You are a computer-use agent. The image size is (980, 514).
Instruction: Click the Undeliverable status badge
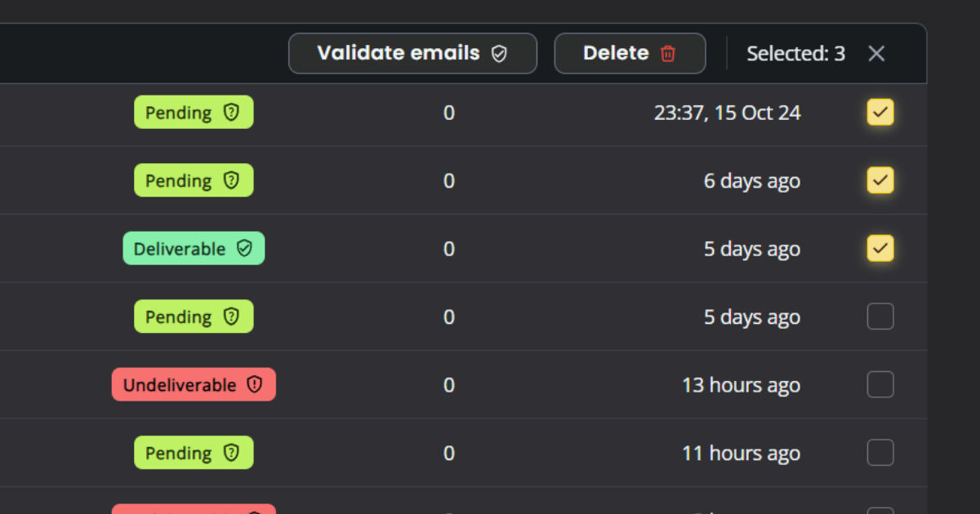pyautogui.click(x=194, y=384)
